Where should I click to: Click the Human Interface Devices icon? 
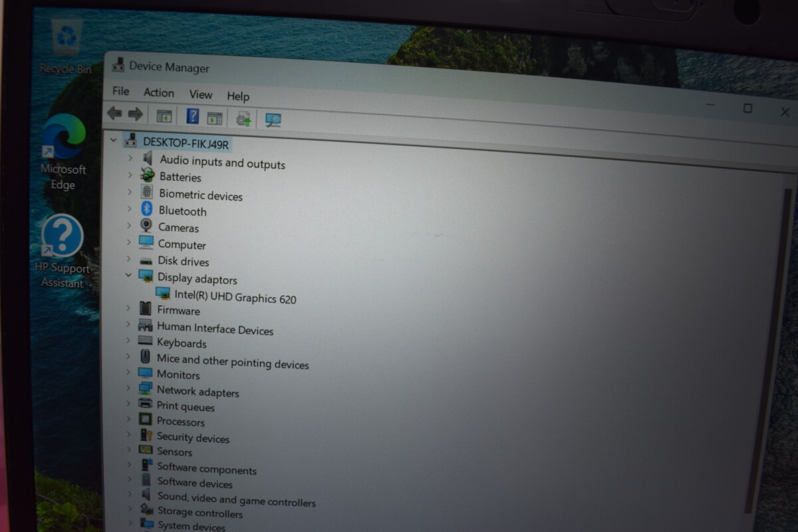pyautogui.click(x=145, y=325)
